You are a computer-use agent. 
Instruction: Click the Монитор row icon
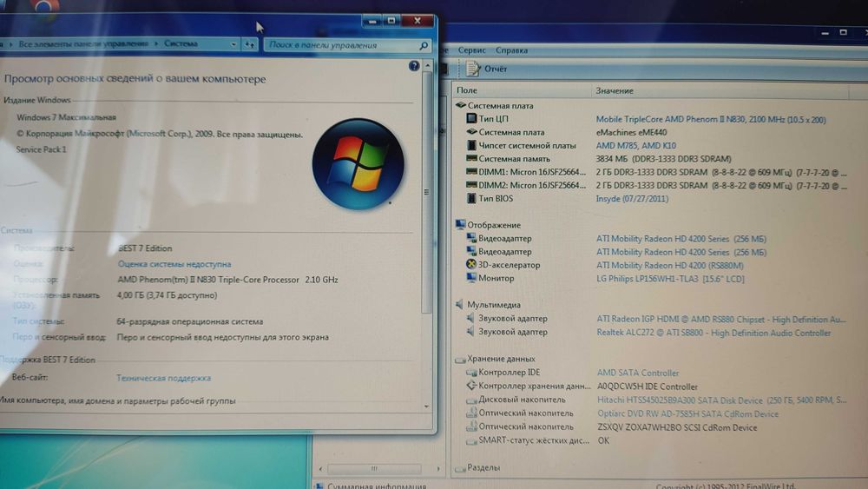[471, 278]
